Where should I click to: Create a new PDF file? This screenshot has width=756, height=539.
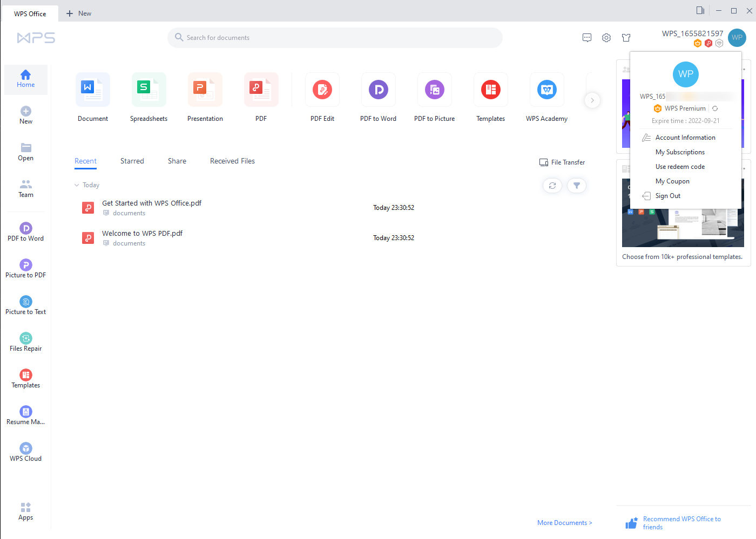[x=261, y=98]
